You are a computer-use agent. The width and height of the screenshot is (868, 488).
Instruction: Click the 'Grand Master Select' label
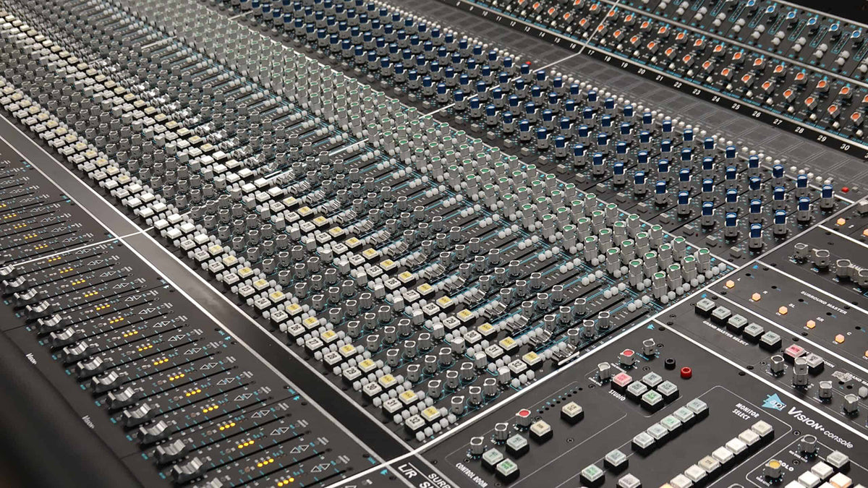(725, 333)
